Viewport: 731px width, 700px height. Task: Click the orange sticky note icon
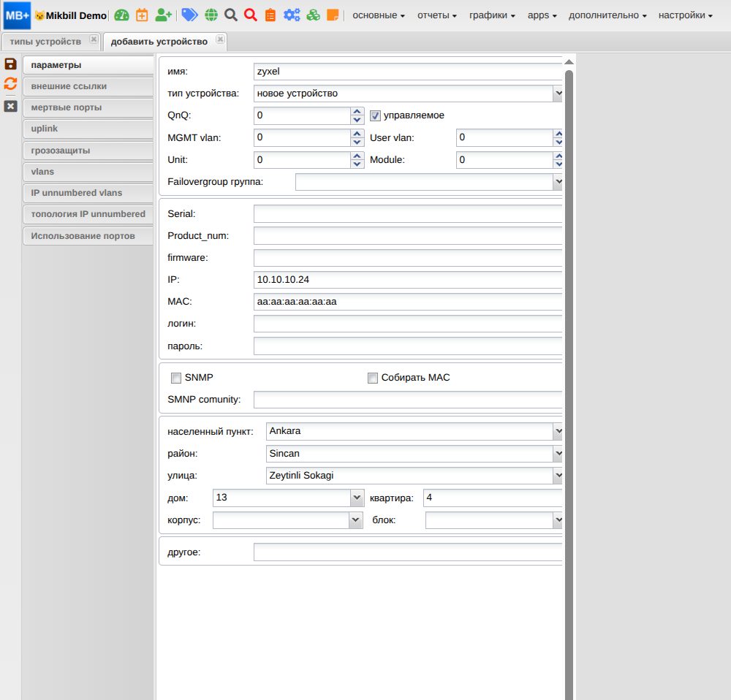click(x=333, y=15)
